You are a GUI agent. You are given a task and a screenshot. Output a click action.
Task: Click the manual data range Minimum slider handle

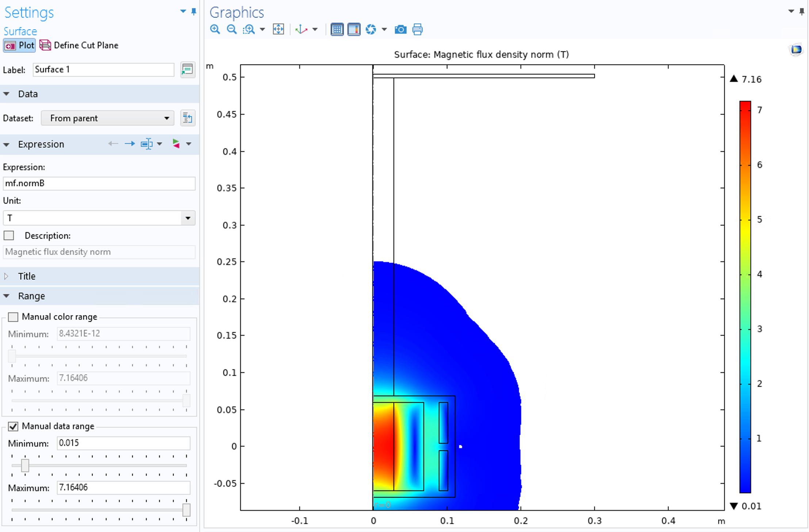pos(25,466)
